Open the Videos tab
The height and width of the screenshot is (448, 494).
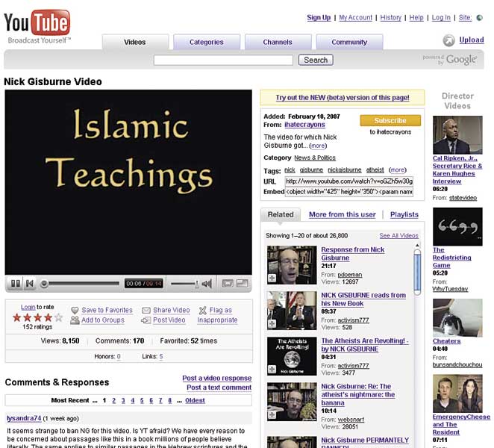[x=135, y=43]
